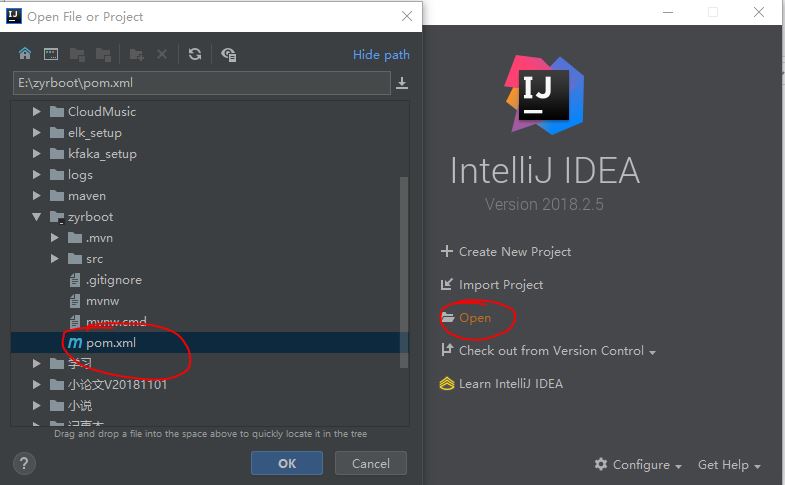Click the Open folder icon in welcome window

click(447, 317)
